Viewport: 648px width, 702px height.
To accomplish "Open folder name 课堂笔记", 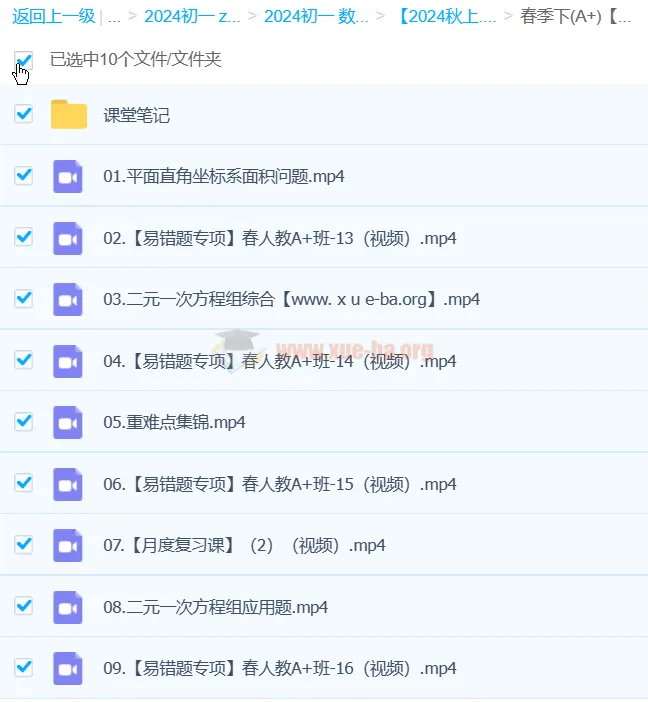I will [137, 116].
